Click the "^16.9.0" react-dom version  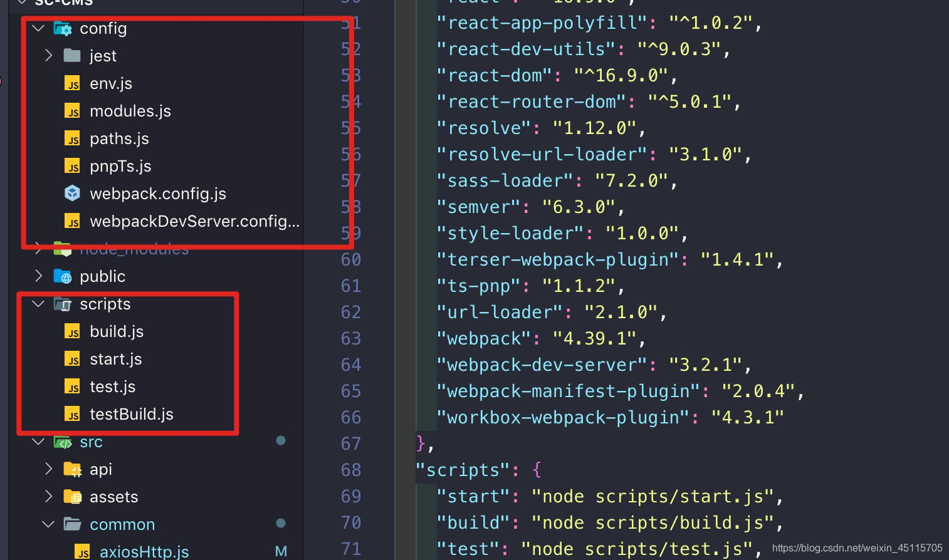[x=621, y=75]
